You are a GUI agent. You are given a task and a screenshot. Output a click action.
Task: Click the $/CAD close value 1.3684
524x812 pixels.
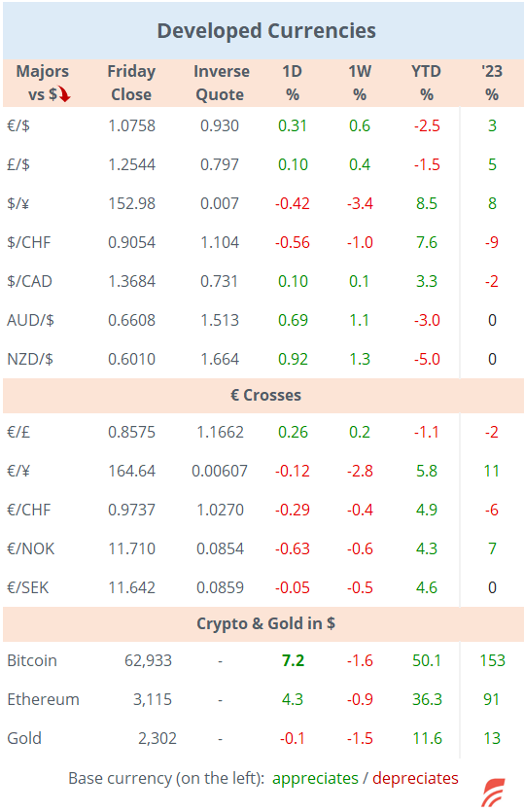pos(131,281)
